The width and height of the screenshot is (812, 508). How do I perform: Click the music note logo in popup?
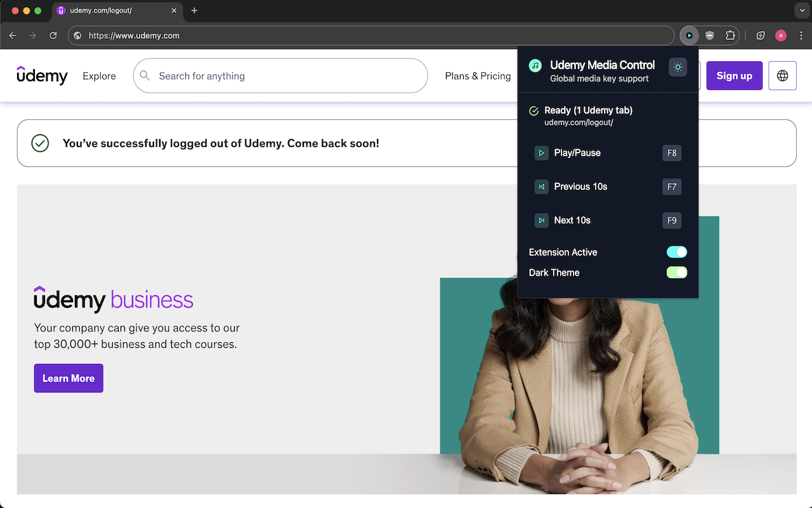535,65
